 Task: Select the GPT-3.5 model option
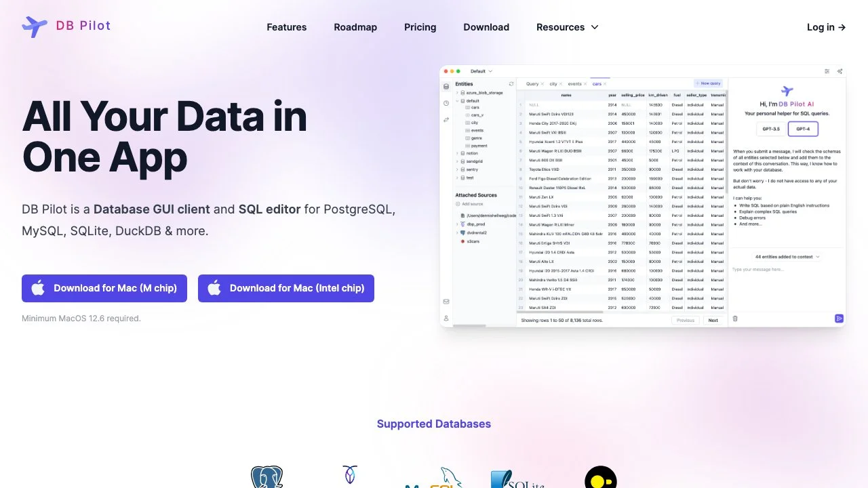tap(771, 129)
